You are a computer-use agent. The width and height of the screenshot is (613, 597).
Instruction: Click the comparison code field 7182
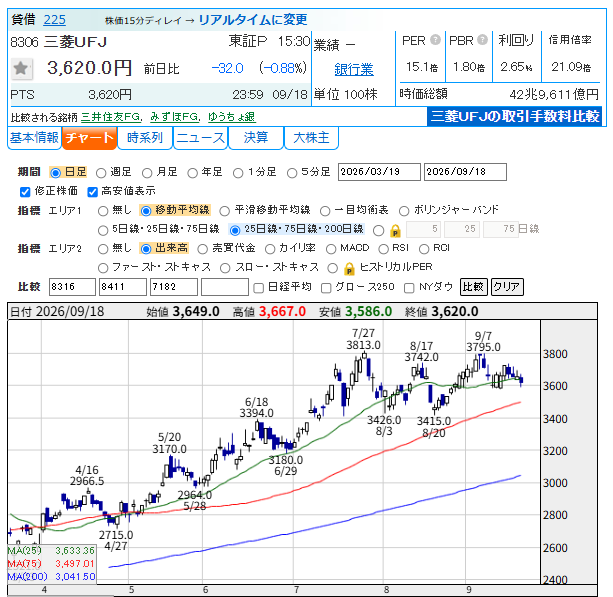(174, 287)
